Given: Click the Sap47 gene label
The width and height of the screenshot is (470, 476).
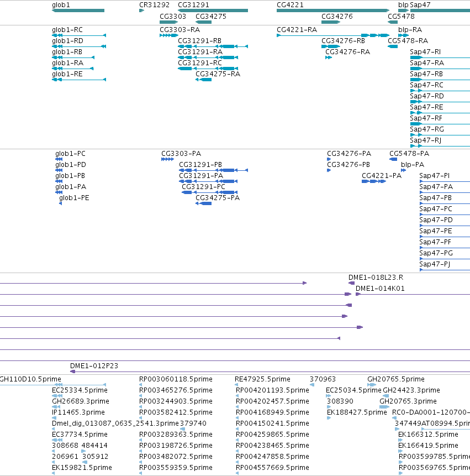Looking at the screenshot, I should tap(420, 5).
